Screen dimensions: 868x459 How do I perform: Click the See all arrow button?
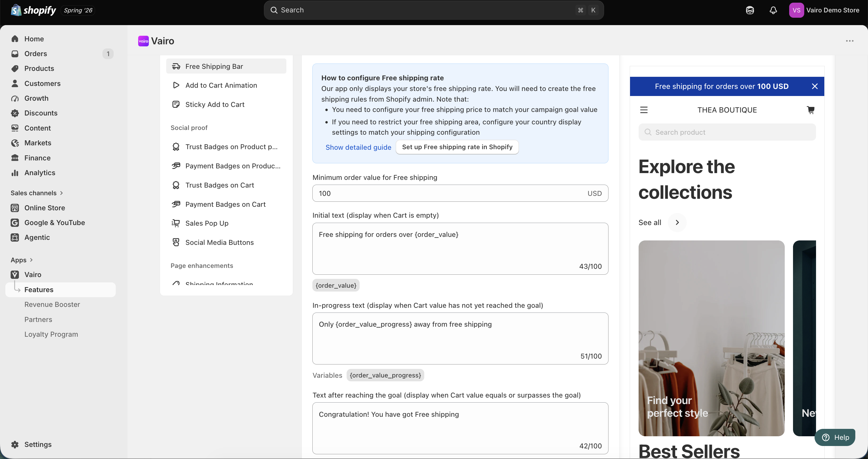pyautogui.click(x=677, y=222)
